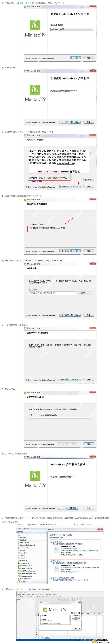Viewport: 110px width, 644px height.
Task: Select the libpng16.dll file icon
Action: tap(19, 548)
